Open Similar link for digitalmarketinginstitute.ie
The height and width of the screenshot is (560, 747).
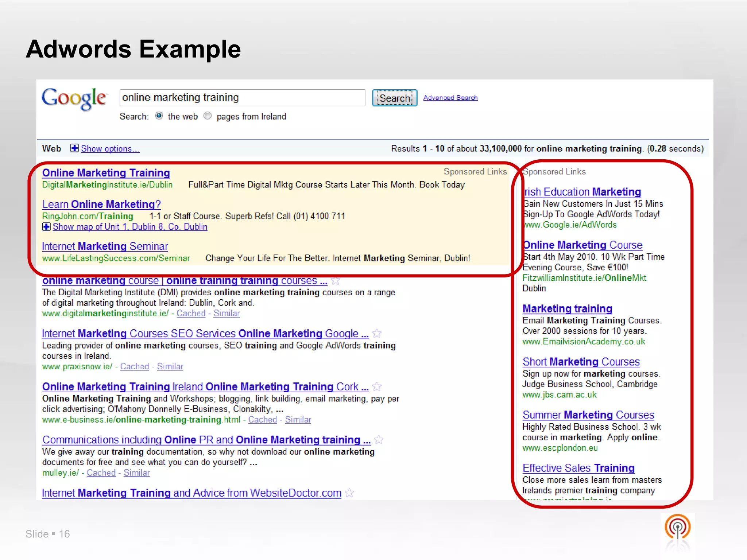click(227, 313)
